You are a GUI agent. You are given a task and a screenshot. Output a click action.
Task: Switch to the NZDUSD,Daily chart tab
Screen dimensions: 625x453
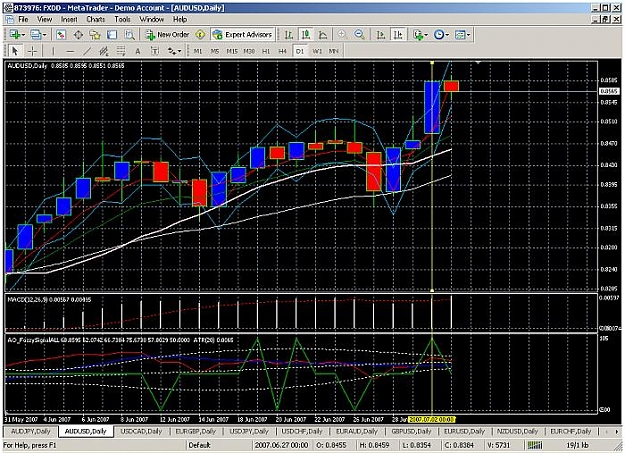[517, 431]
